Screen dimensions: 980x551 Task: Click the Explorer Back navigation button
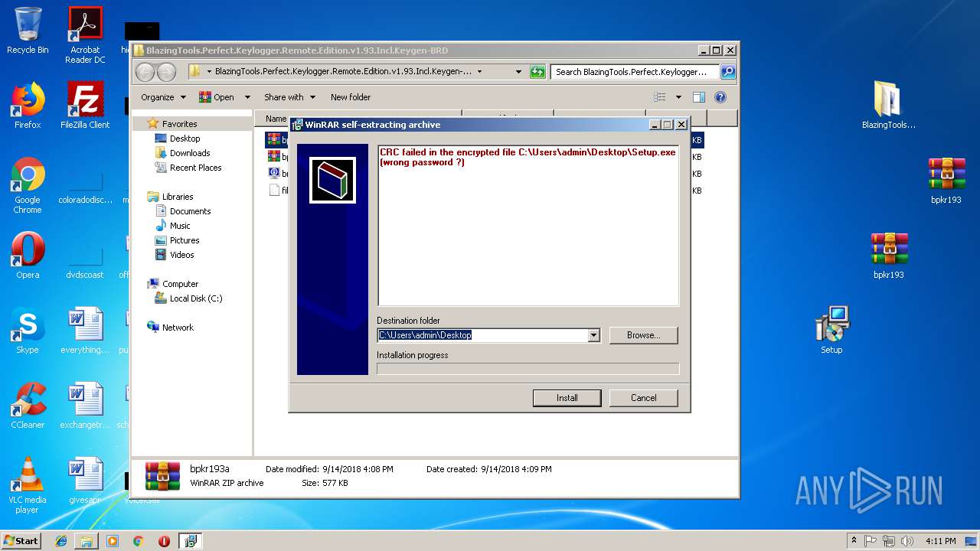click(145, 72)
